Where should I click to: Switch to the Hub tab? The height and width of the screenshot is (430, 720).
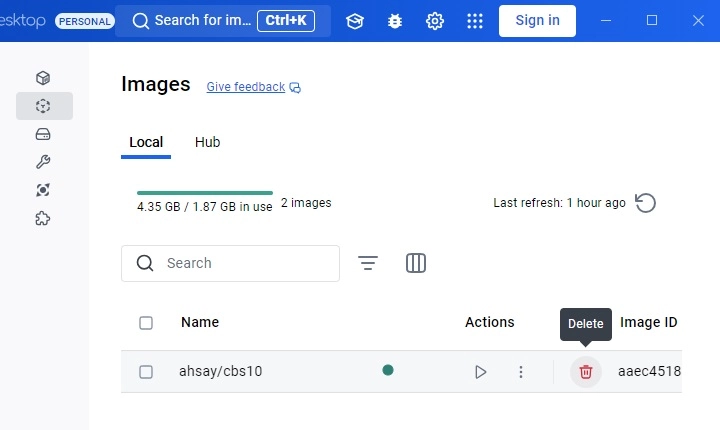[x=208, y=142]
